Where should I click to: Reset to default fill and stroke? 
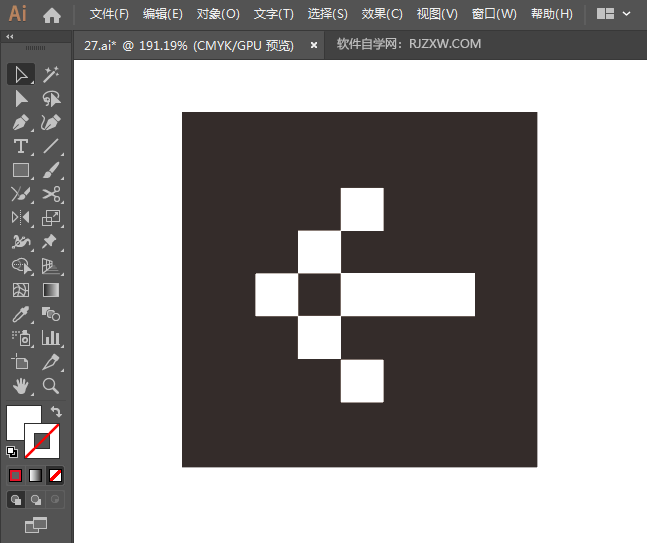coord(12,452)
